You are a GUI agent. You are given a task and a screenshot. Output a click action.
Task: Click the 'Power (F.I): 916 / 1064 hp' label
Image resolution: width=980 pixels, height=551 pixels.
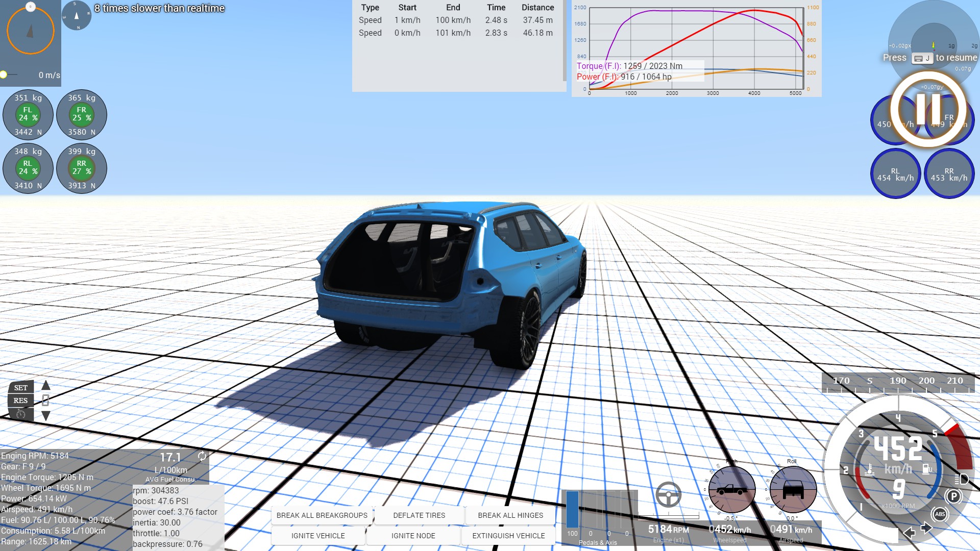(624, 77)
